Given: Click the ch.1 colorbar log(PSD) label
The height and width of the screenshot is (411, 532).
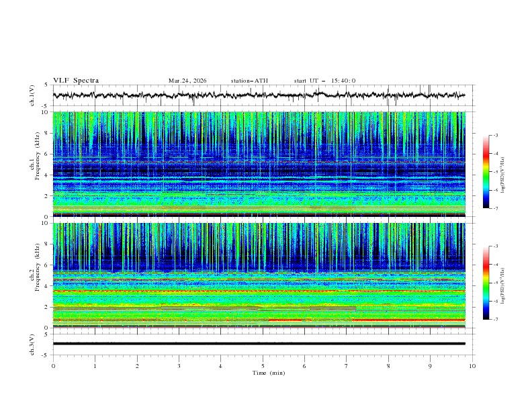Looking at the screenshot, I should point(503,175).
